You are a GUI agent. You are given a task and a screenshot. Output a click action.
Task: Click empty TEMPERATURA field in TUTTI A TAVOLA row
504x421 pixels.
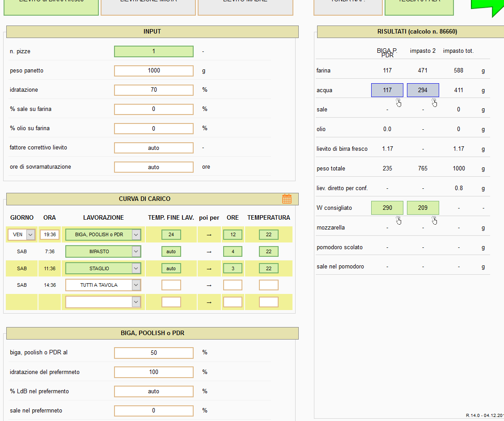[269, 285]
